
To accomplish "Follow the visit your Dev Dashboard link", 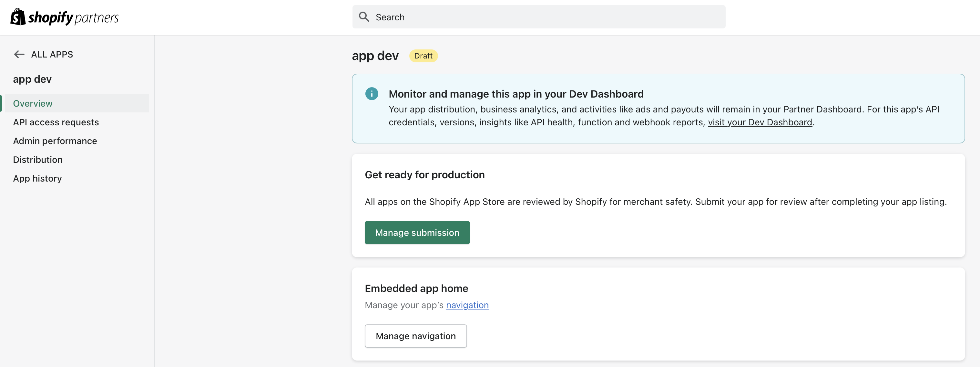I will [x=759, y=122].
